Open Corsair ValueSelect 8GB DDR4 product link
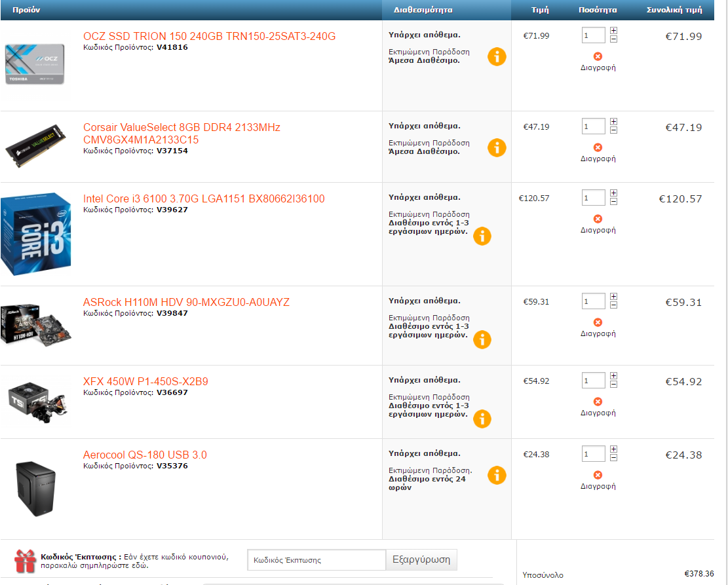728x585 pixels. tap(182, 133)
